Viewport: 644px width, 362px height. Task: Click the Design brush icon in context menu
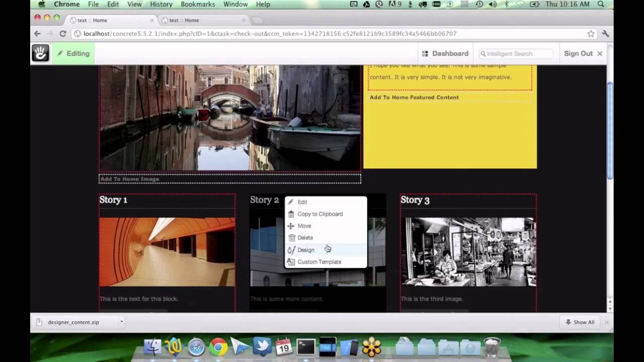pyautogui.click(x=291, y=250)
